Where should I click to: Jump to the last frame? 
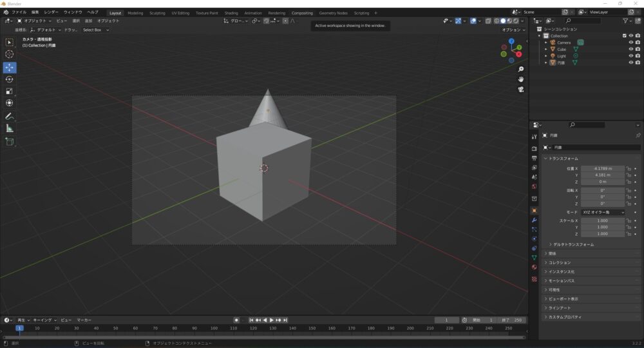(x=285, y=320)
